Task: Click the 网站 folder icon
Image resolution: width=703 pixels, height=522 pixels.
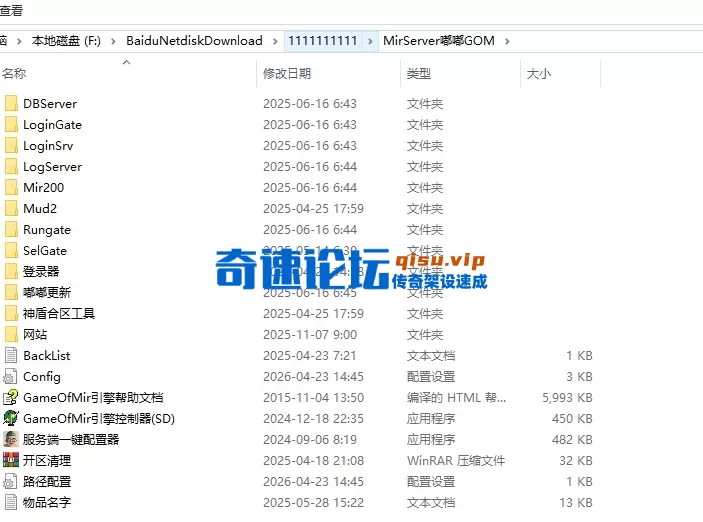Action: pyautogui.click(x=11, y=335)
